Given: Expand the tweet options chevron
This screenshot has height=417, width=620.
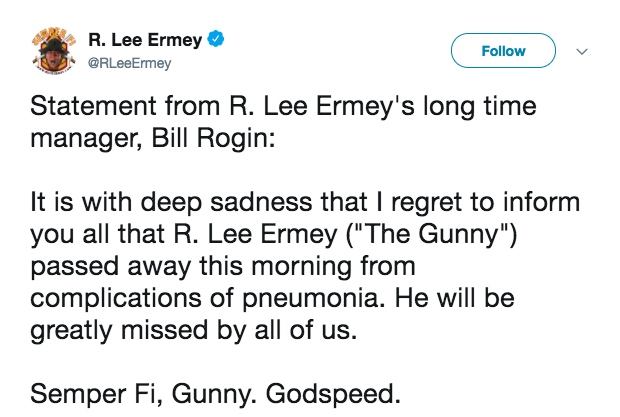Looking at the screenshot, I should pos(583,51).
